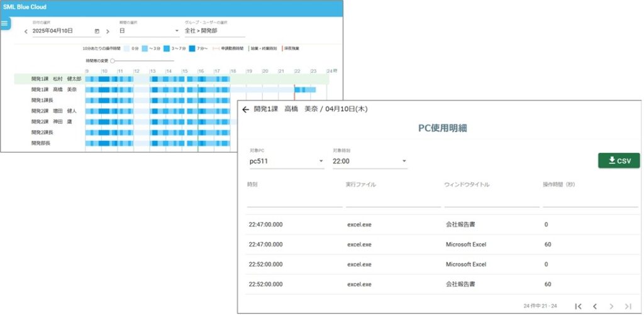This screenshot has height=315, width=644.
Task: Jump to first page of results
Action: pyautogui.click(x=578, y=306)
